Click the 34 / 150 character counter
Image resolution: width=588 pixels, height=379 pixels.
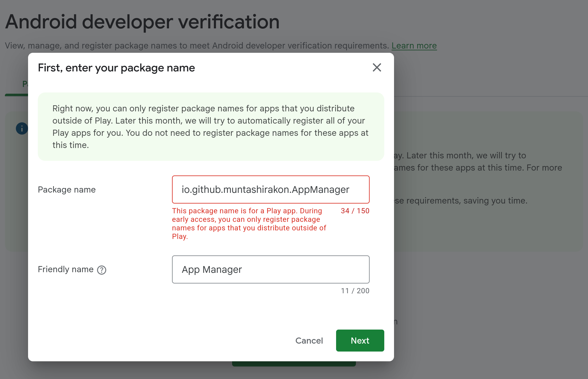(x=355, y=211)
